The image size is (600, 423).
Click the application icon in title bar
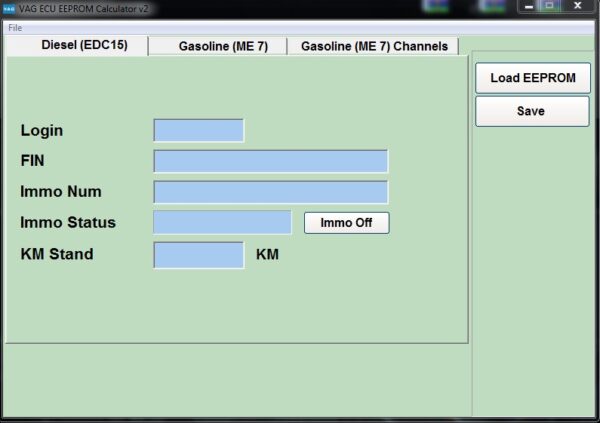8,8
